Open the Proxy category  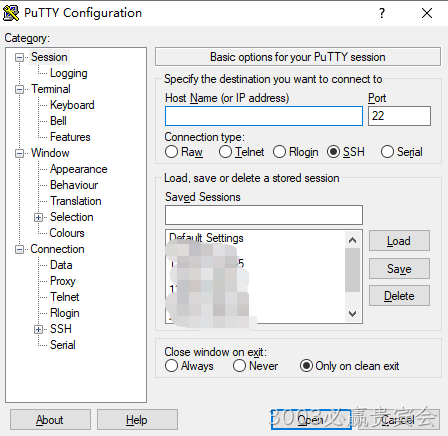tap(63, 281)
